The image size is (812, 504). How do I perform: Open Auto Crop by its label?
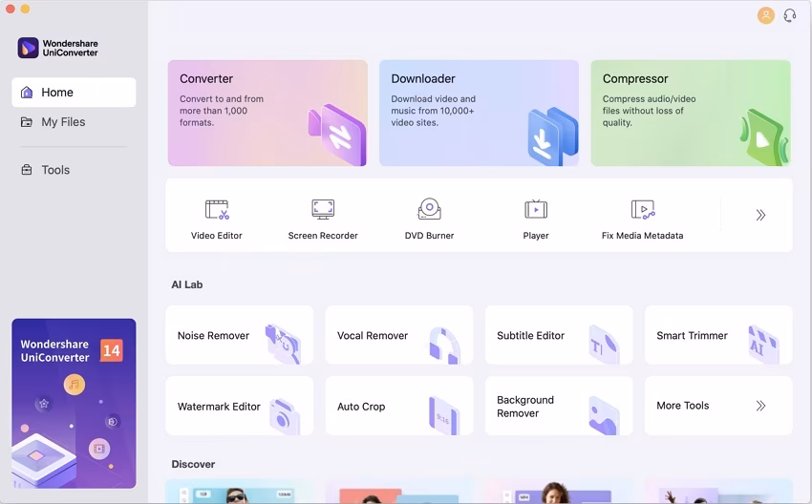[x=361, y=407]
